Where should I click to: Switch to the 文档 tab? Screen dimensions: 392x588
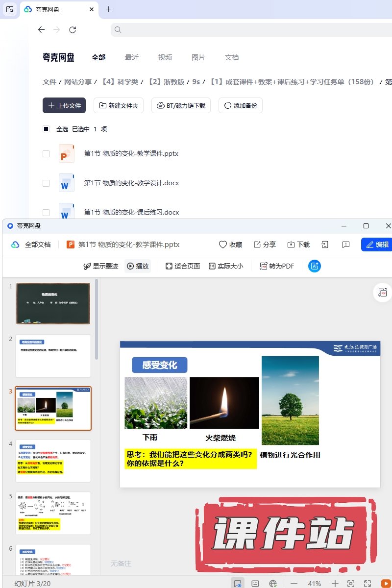(232, 57)
